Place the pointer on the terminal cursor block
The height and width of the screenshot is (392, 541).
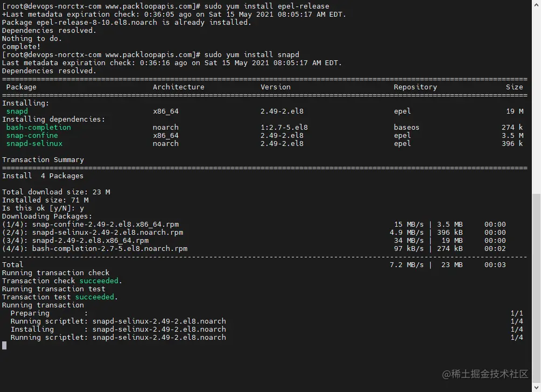point(4,345)
